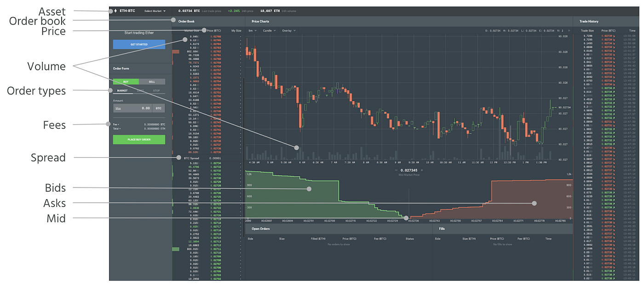Screen dimensions: 644x285
Task: Switch to the LIMIT order tab
Action: click(140, 91)
